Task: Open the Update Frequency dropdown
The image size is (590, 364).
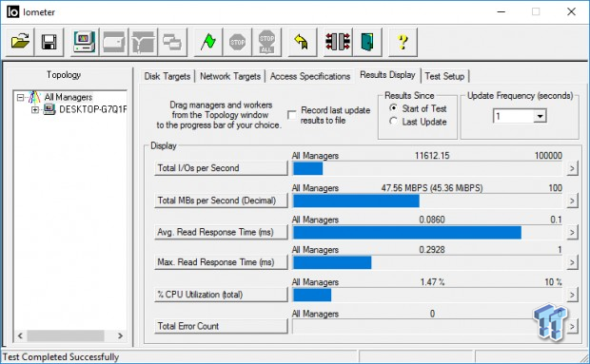Action: pos(540,116)
